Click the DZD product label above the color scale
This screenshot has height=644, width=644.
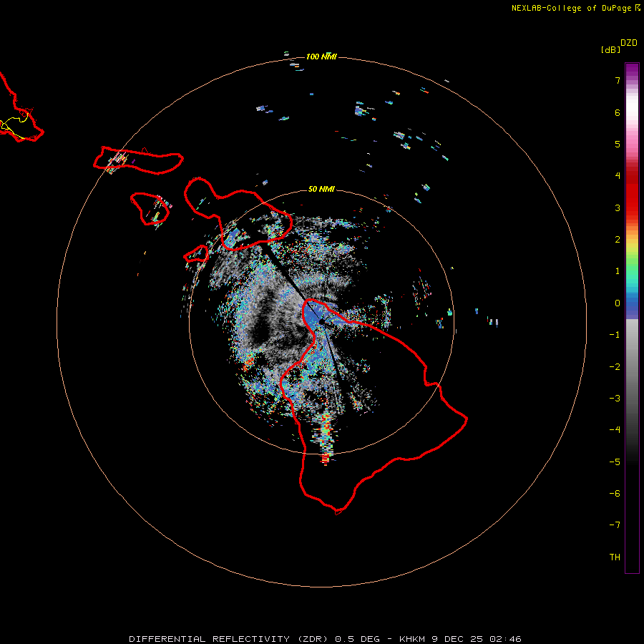pyautogui.click(x=629, y=43)
